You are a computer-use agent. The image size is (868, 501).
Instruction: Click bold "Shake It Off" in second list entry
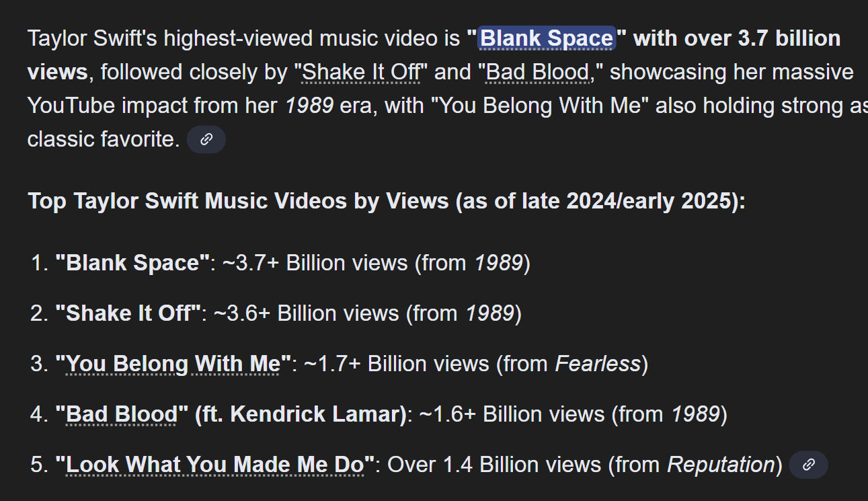(128, 313)
